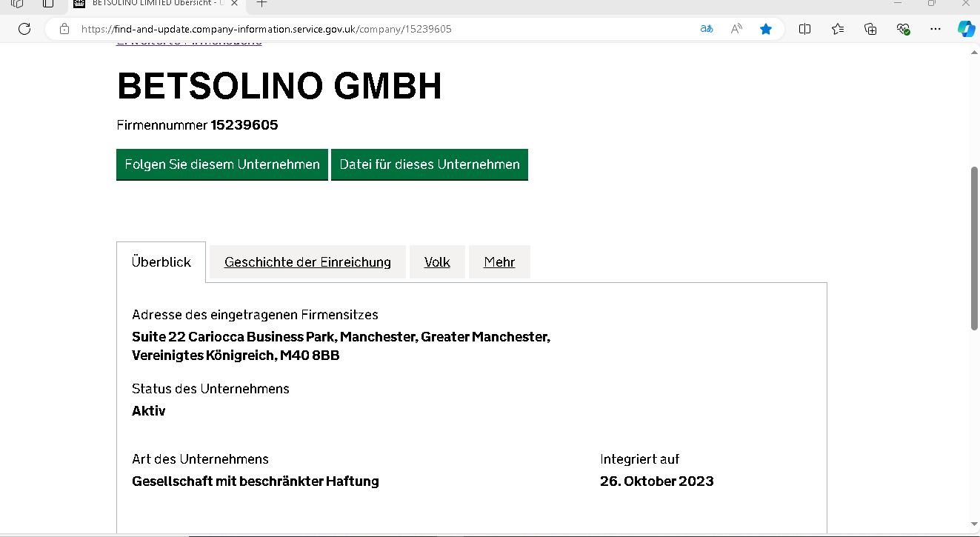The width and height of the screenshot is (980, 537).
Task: Click the URL address bar field
Action: coord(370,29)
